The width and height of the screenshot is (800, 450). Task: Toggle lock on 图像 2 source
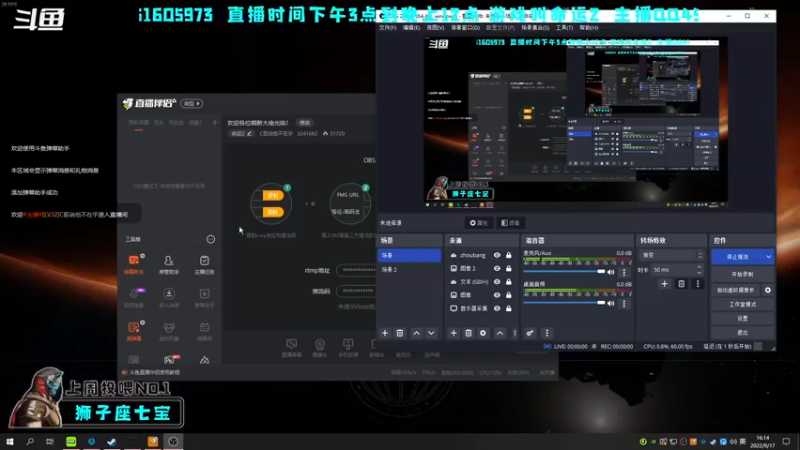pos(509,268)
